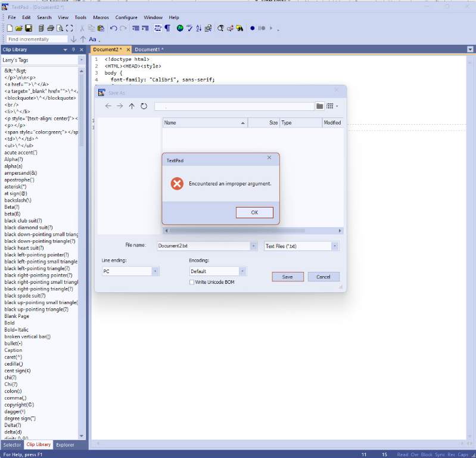Go up one folder in Save As
Screen dimensions: 476x458
coord(132,106)
